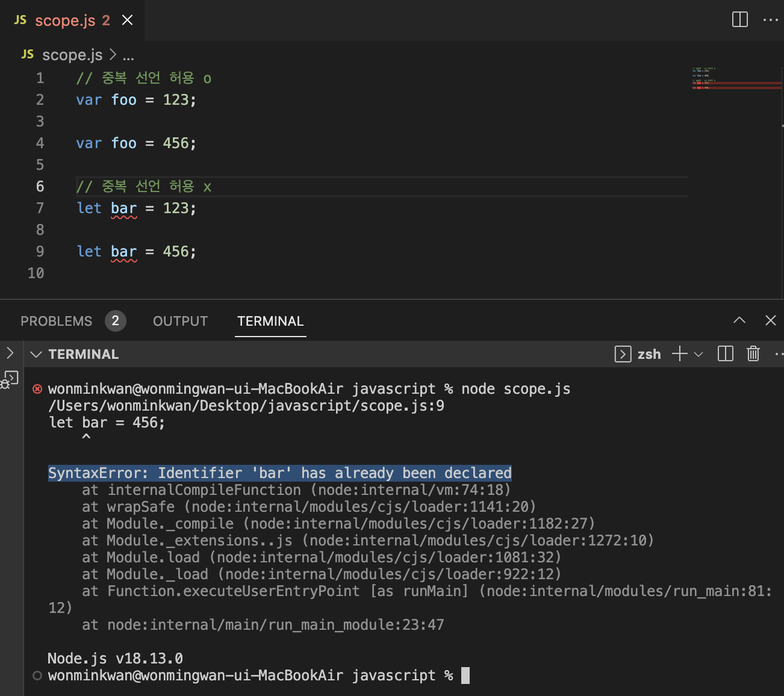
Task: Click the highlighted SyntaxError message in terminal
Action: 280,473
